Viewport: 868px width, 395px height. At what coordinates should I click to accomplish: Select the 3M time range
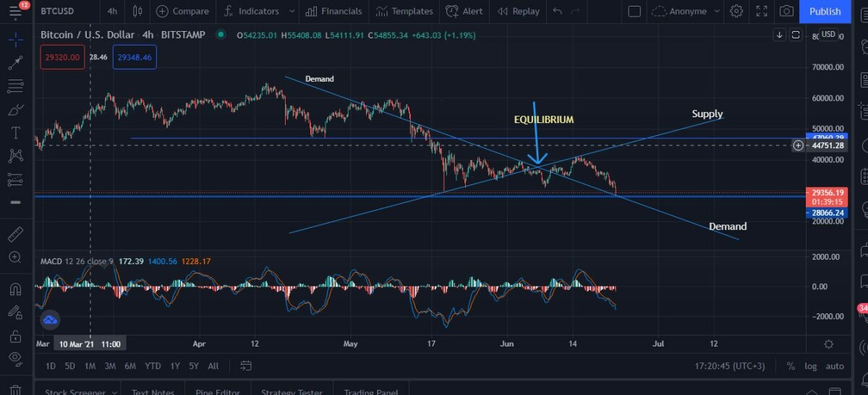coord(110,366)
